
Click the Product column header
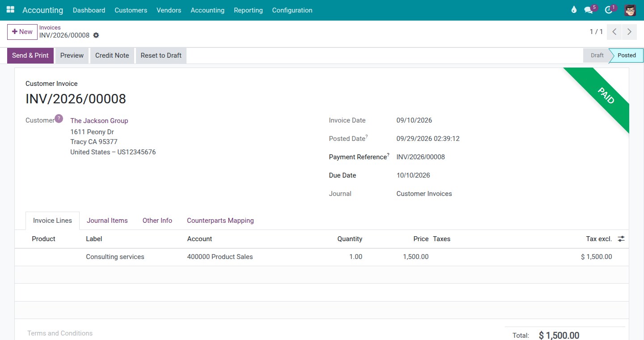click(x=43, y=239)
